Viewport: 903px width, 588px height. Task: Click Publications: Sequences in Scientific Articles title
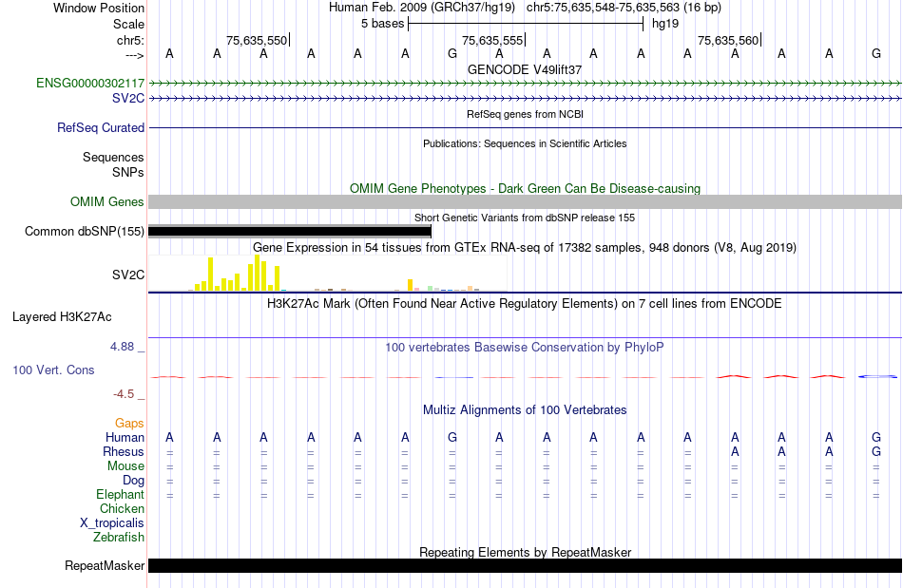tap(525, 143)
